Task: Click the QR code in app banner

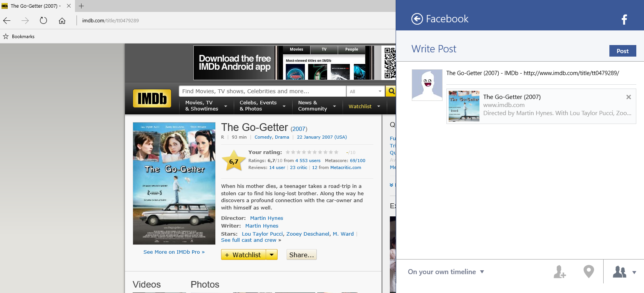Action: point(389,63)
